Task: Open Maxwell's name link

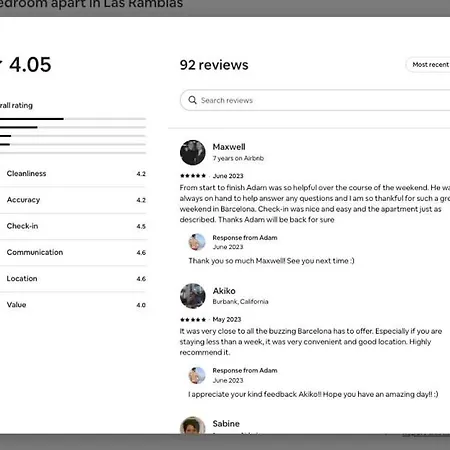Action: click(x=229, y=147)
